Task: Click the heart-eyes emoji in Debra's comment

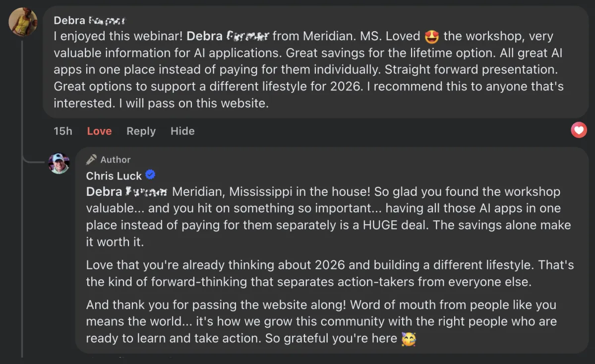Action: (432, 36)
